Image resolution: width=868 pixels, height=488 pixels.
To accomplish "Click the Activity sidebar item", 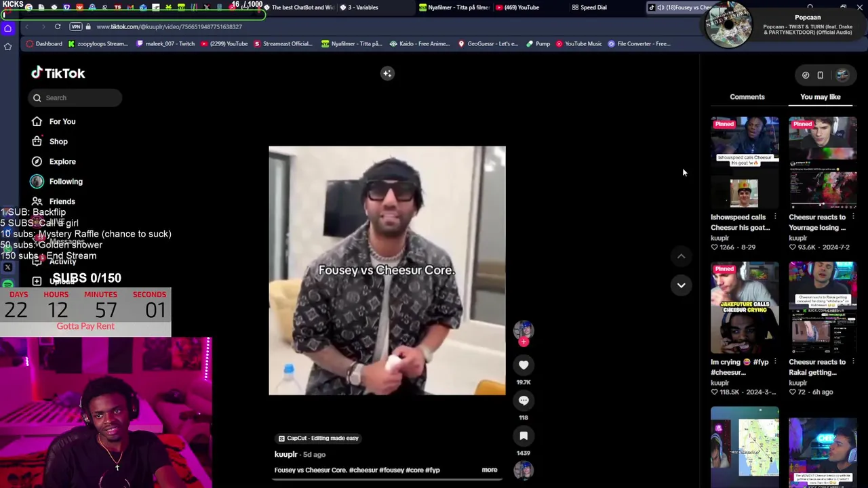I will click(62, 262).
